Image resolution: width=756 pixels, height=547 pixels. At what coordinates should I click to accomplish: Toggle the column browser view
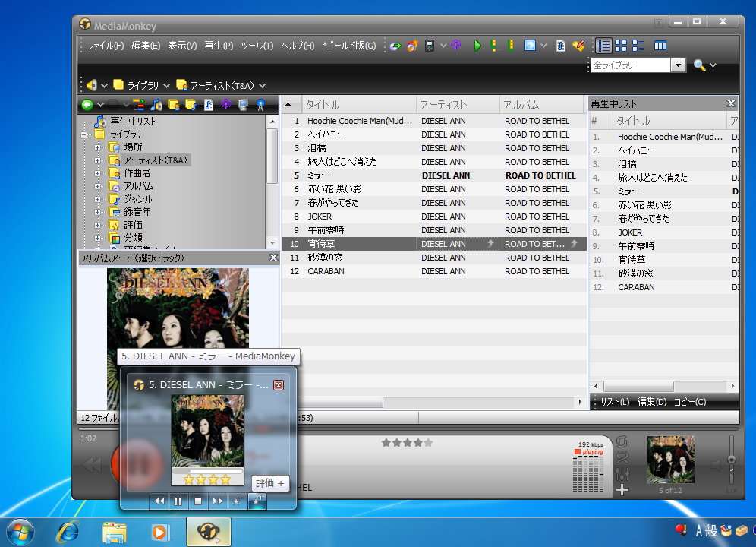click(x=660, y=46)
